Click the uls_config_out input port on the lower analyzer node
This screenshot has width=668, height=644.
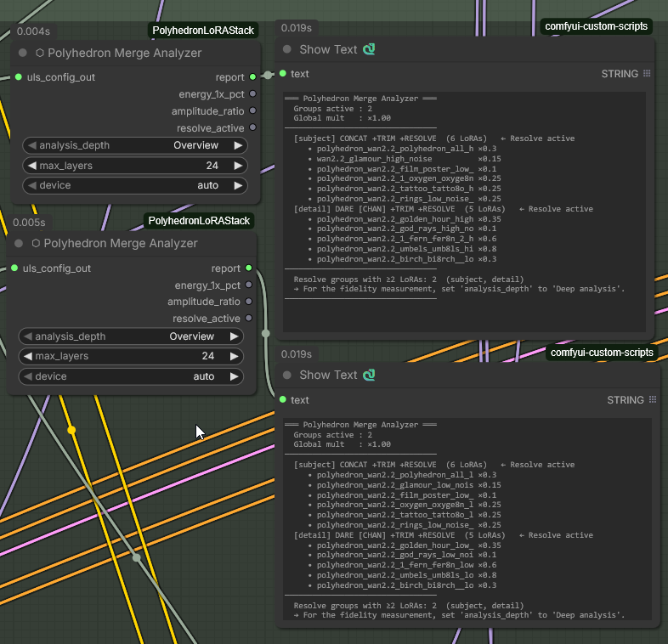14,268
